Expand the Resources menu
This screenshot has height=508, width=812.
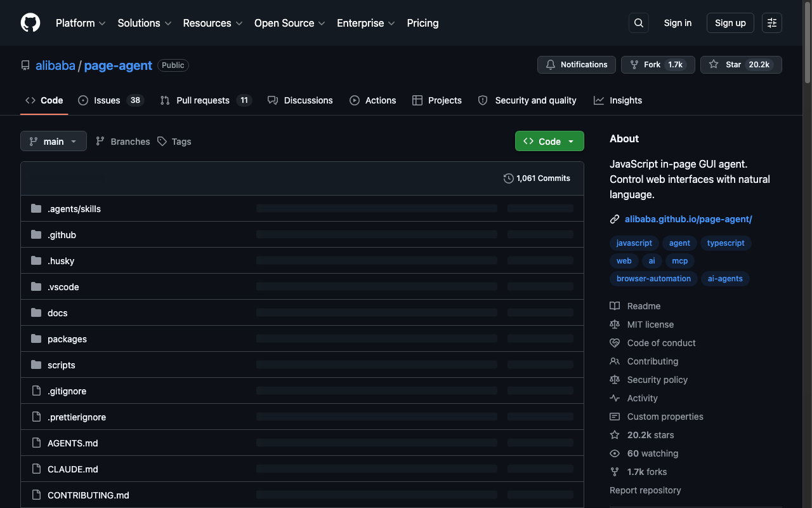pos(213,23)
